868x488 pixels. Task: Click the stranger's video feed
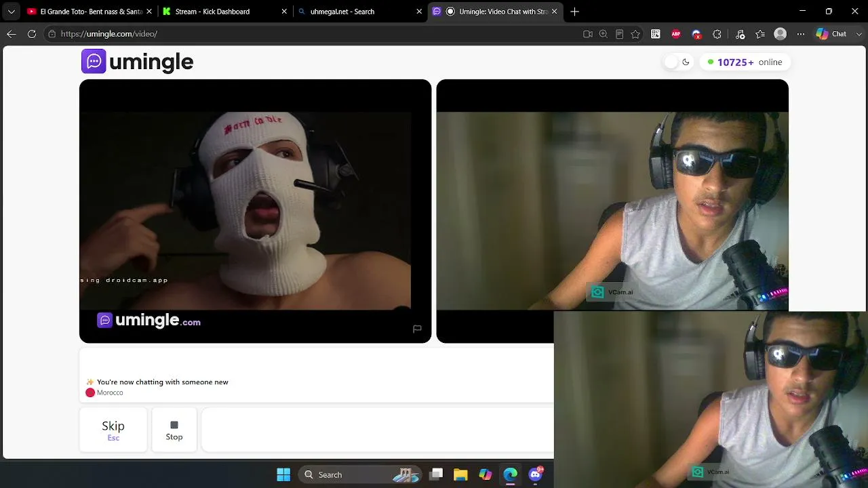(x=255, y=211)
